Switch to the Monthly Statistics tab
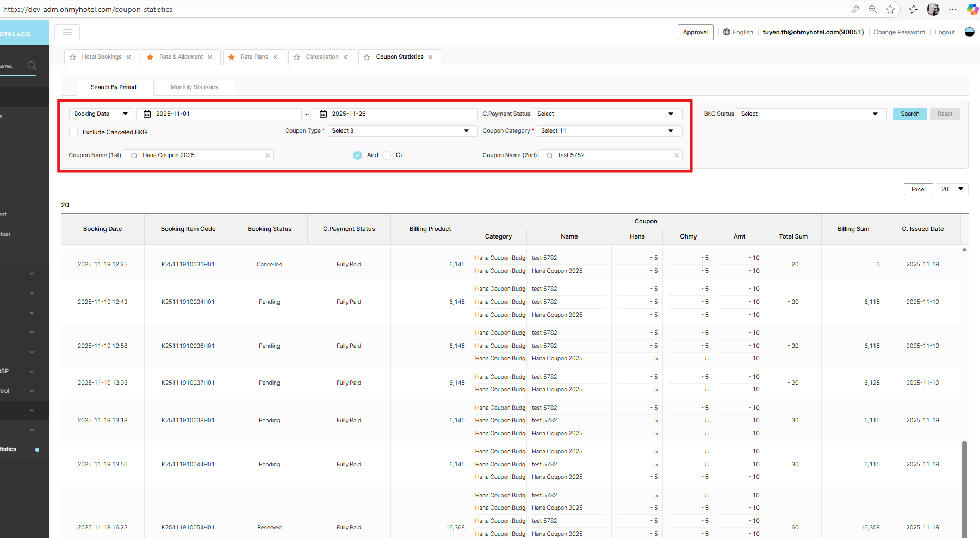The height and width of the screenshot is (538, 980). click(x=194, y=87)
